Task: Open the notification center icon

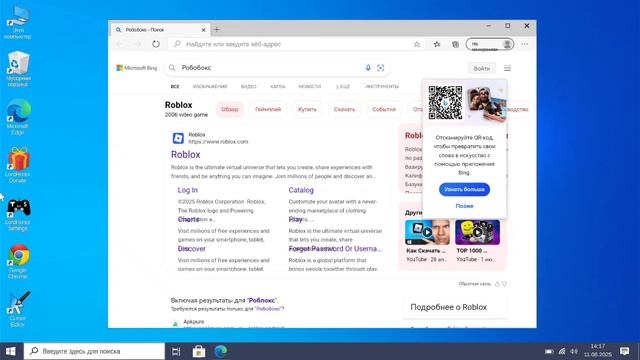Action: click(x=624, y=351)
